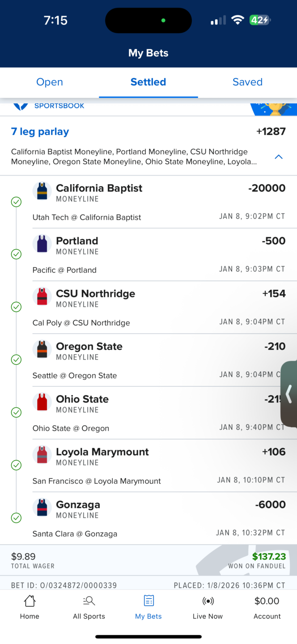The width and height of the screenshot is (297, 644).
Task: Tap the green checkmark beside California Baptist
Action: point(16,202)
